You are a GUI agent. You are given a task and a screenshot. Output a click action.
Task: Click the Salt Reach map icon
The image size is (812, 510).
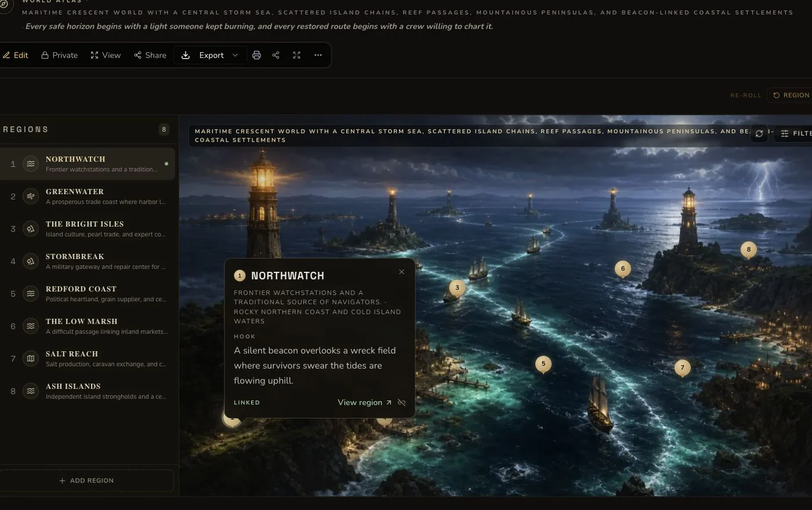[x=31, y=359]
